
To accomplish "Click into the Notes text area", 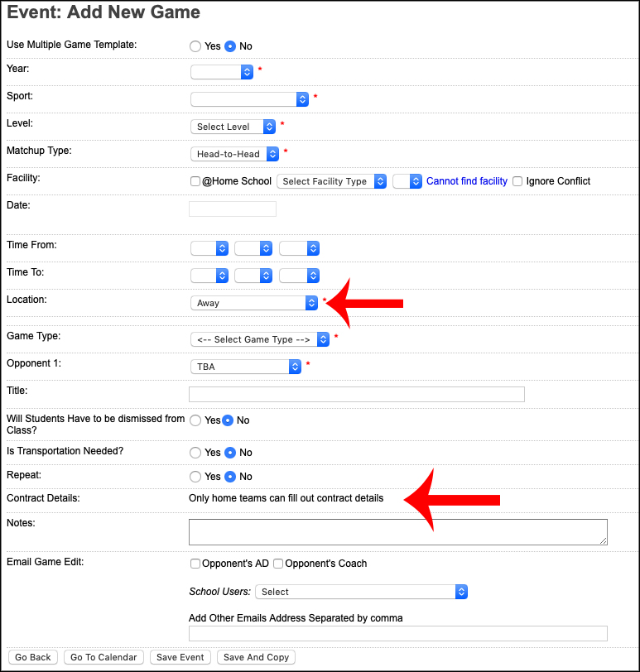I will pos(397,532).
